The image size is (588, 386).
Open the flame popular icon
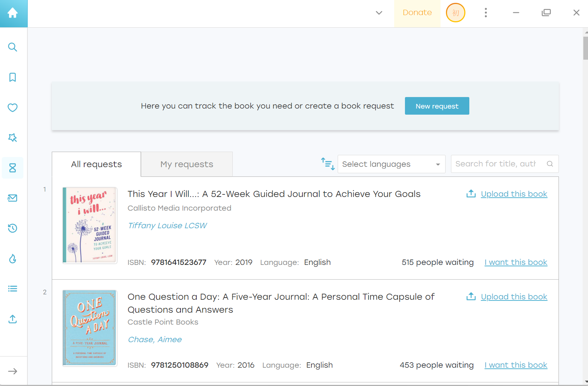click(13, 258)
